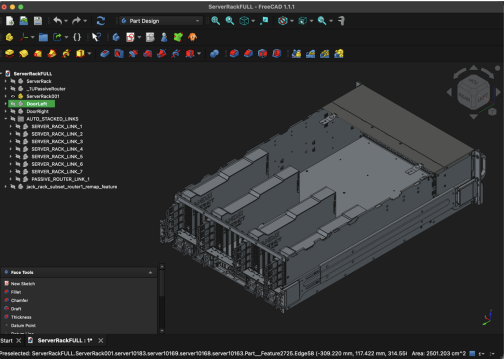This screenshot has width=504, height=360.
Task: Click the blue status bar indicator square
Action: pyautogui.click(x=472, y=353)
